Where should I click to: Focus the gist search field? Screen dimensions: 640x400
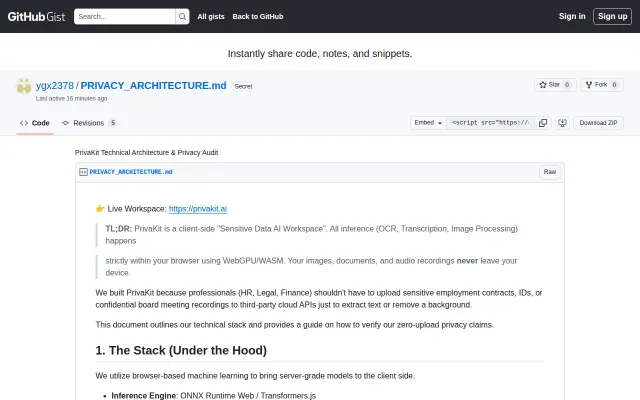(x=124, y=16)
